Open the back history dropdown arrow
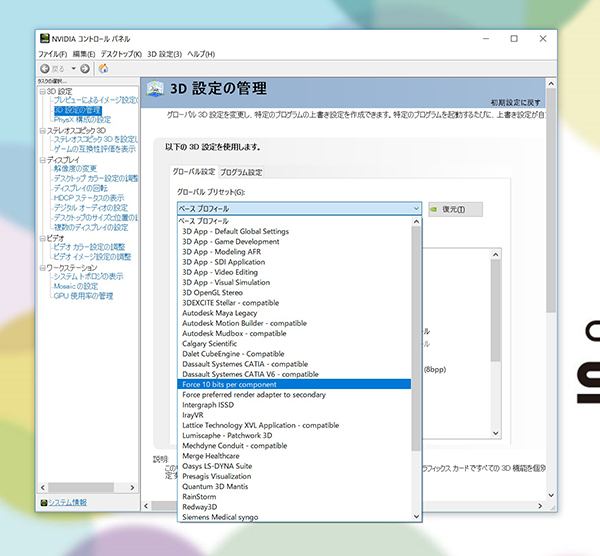 (x=73, y=68)
